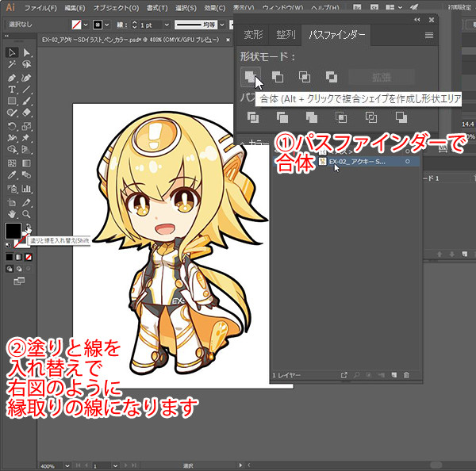Viewport: 476px width, 471px height.
Task: Collapse Pathfinder panel with double arrows
Action: pos(417,20)
